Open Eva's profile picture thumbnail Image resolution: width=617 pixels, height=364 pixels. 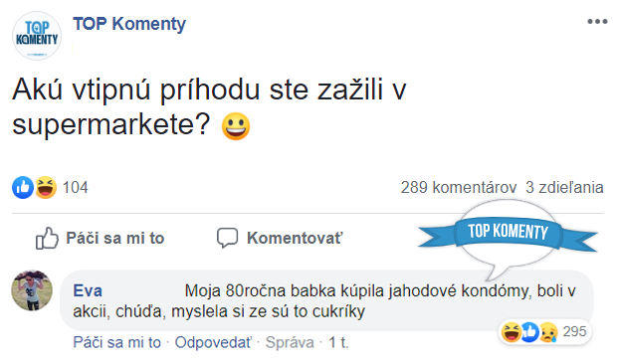click(32, 290)
